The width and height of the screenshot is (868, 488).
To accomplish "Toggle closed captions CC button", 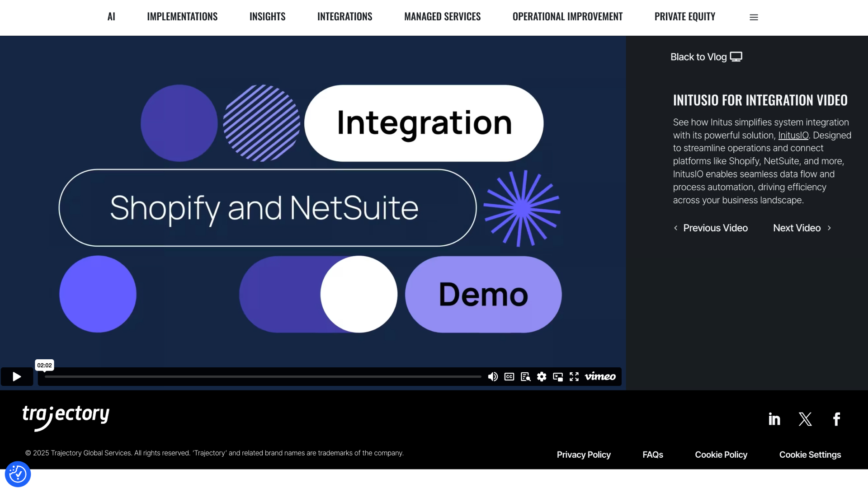I will tap(509, 377).
